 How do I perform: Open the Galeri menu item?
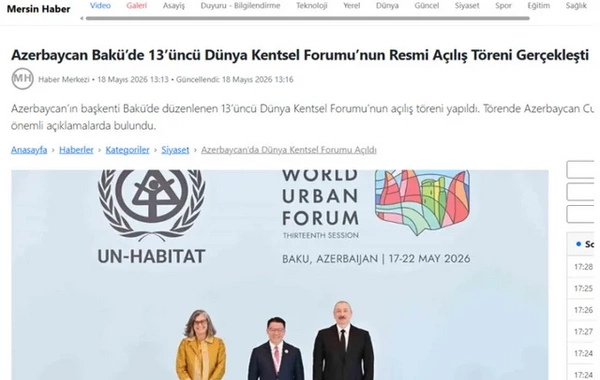137,5
